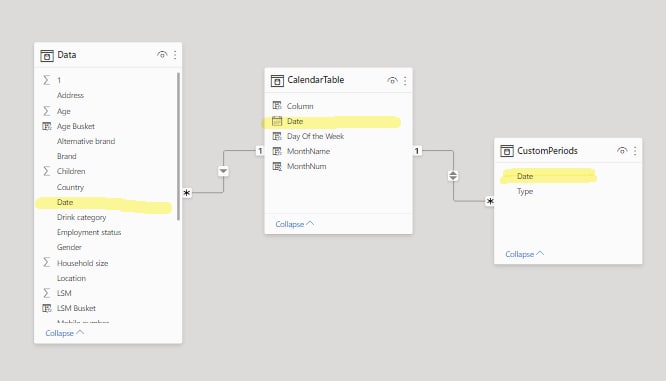Open more options menu on Data table
This screenshot has width=666, height=381.
175,55
